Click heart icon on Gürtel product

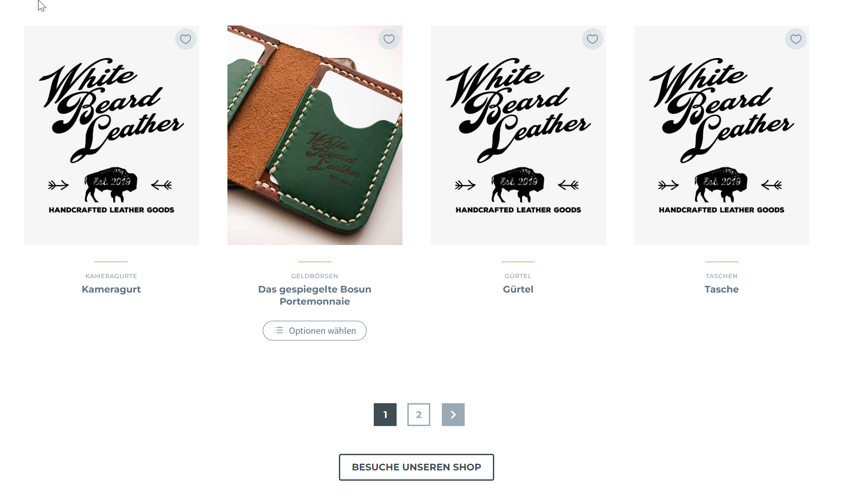coord(592,39)
